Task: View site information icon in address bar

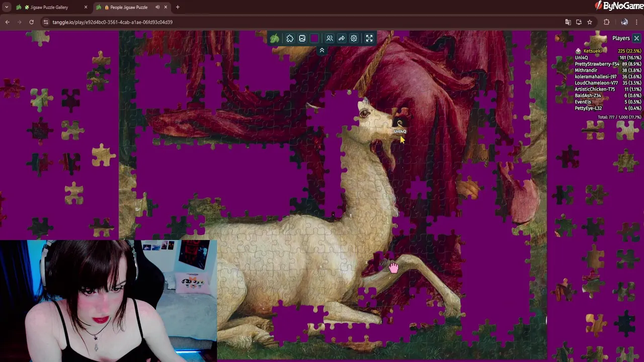Action: click(46, 22)
